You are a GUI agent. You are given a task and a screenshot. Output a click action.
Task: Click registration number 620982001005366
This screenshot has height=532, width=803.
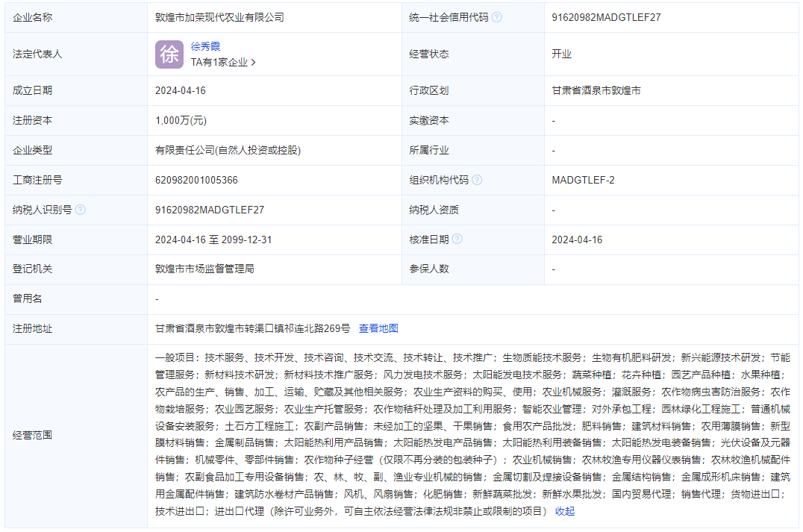[196, 180]
